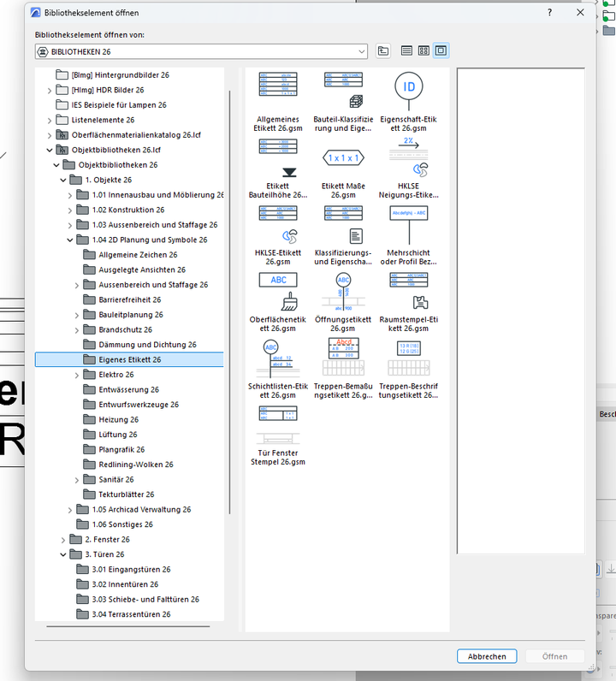Image resolution: width=616 pixels, height=681 pixels.
Task: Select the 3.01 Eingangstüren 26 folder
Action: coord(123,570)
